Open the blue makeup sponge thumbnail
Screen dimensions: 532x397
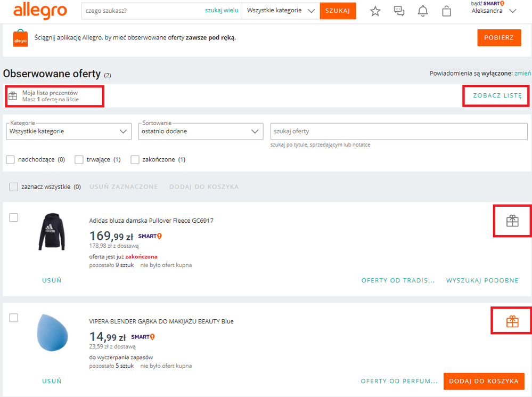[x=52, y=333]
